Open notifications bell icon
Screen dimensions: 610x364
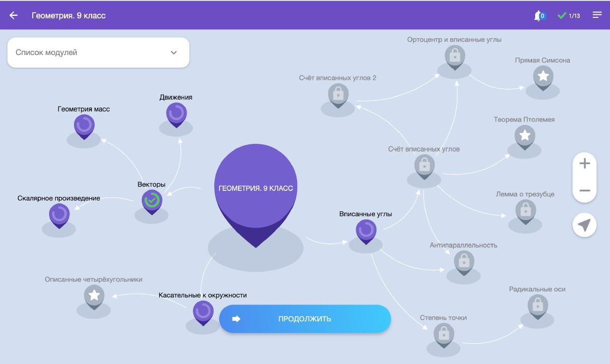(x=538, y=16)
